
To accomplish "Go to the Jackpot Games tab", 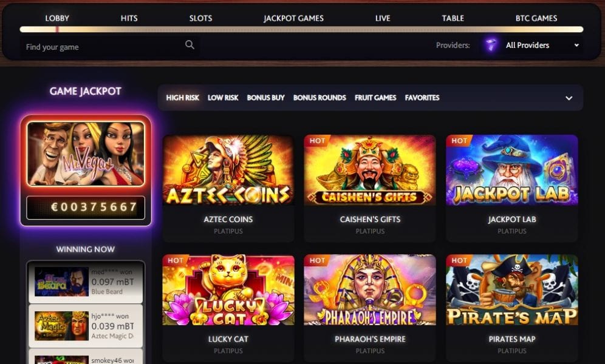I will point(293,18).
